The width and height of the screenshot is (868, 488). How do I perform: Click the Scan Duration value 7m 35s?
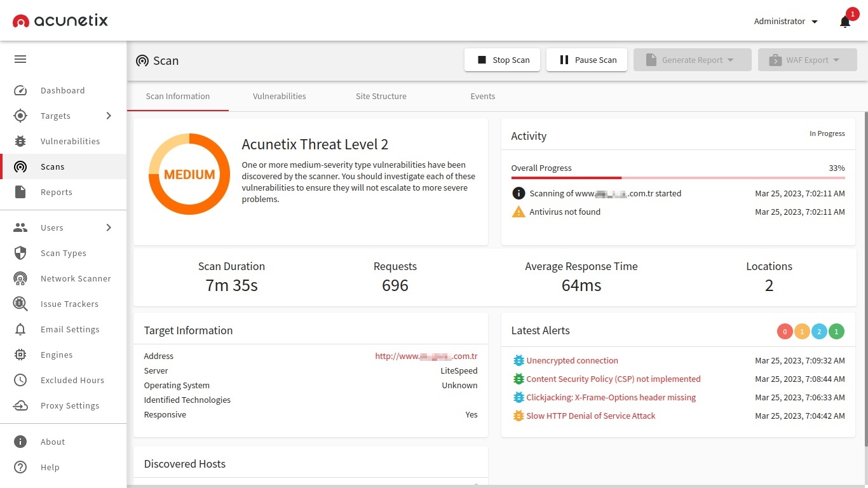point(231,286)
